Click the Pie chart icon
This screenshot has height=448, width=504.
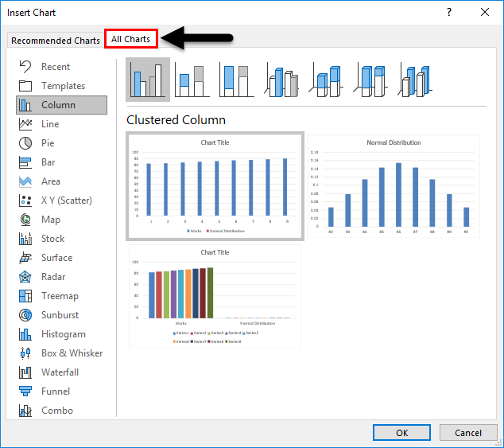pyautogui.click(x=25, y=143)
